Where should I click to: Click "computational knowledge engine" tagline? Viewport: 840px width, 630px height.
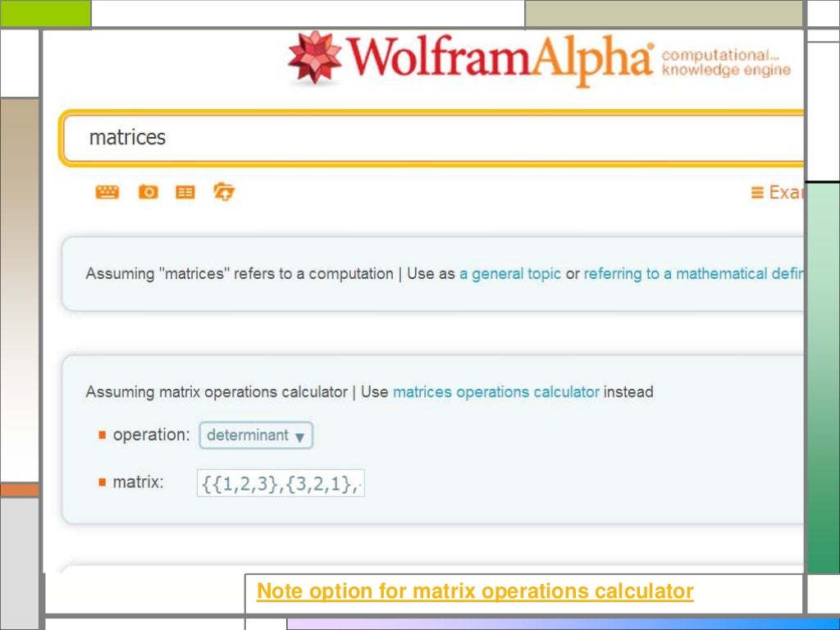point(726,62)
